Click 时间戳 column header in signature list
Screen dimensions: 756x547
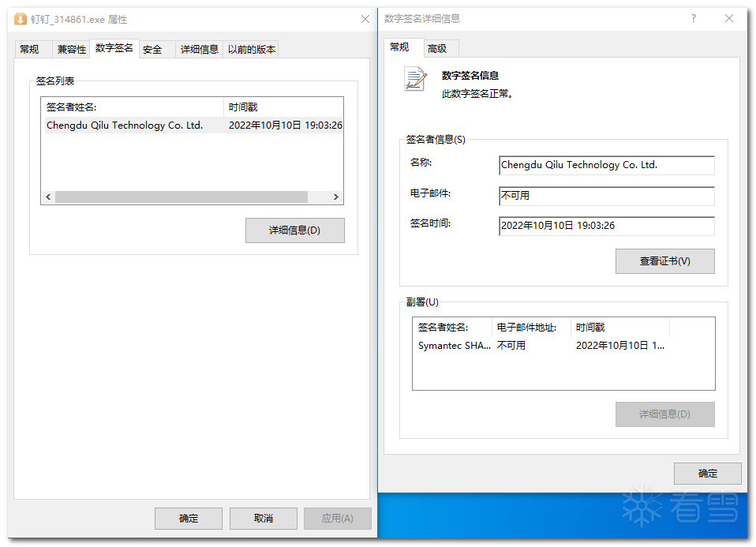tap(283, 107)
